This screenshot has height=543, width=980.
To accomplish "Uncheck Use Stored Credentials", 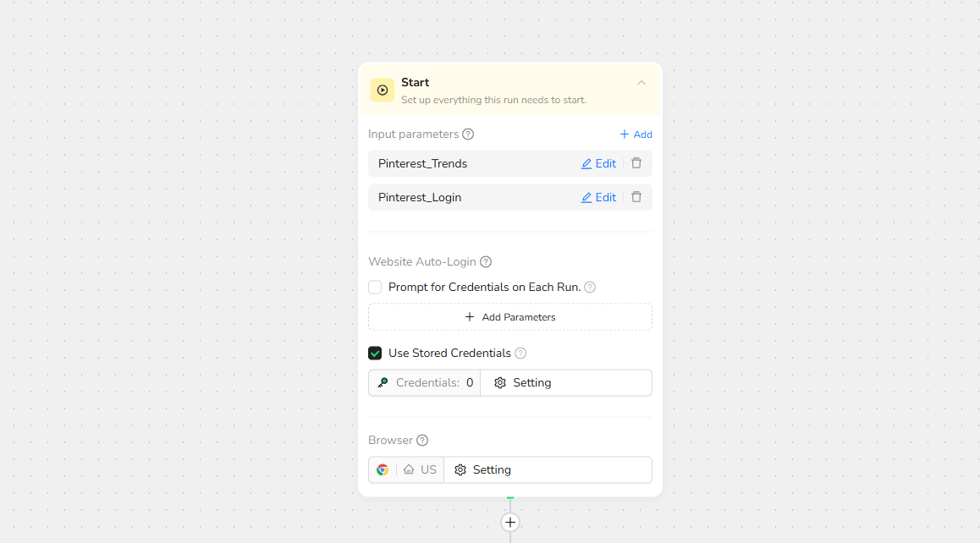I will [375, 354].
